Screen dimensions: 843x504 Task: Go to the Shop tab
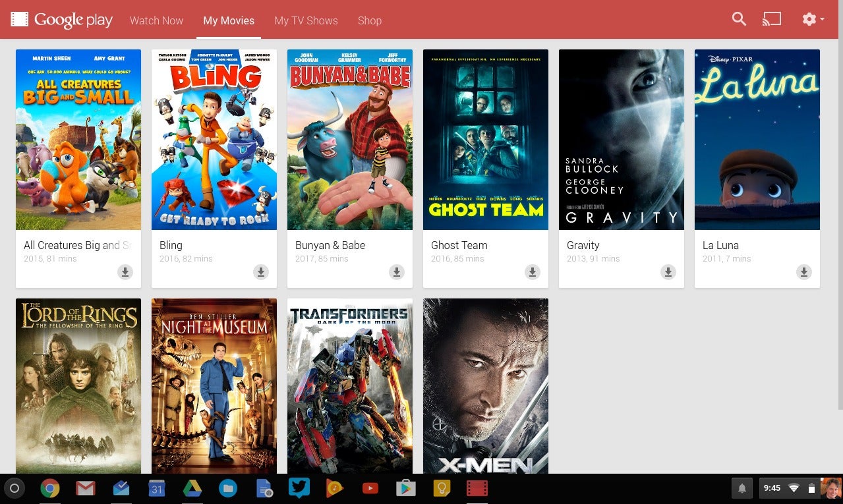[370, 20]
